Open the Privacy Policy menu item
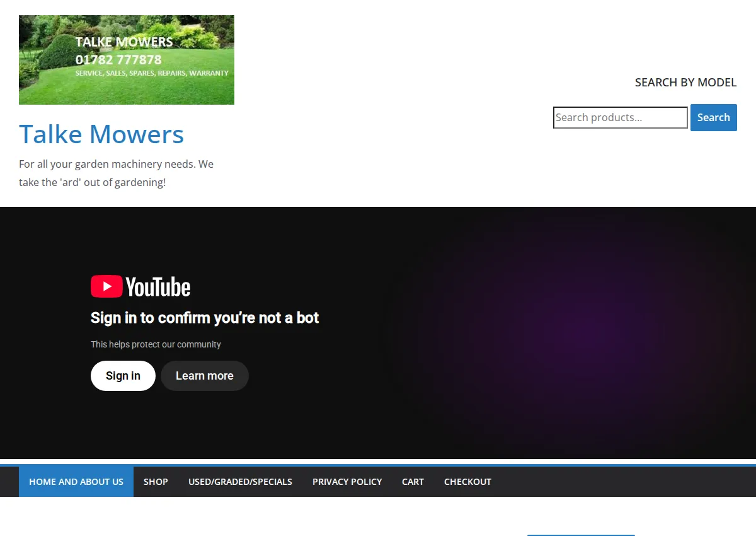This screenshot has width=756, height=536. coord(347,482)
